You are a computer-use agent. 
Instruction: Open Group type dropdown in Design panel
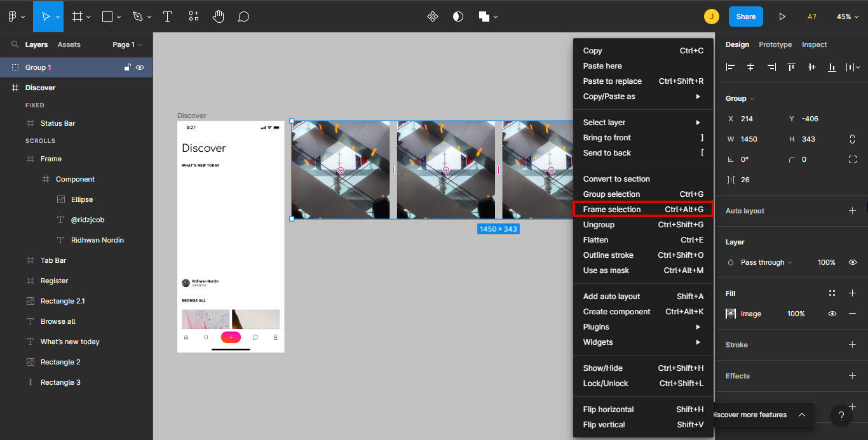740,98
